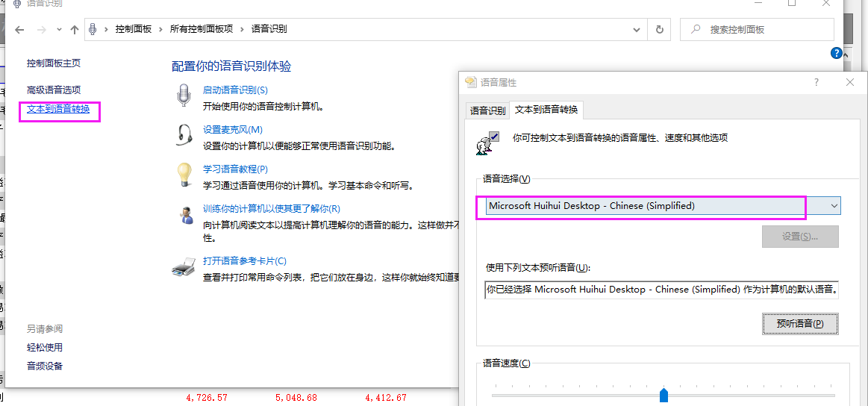The image size is (868, 406).
Task: Open 控制面板主页 link
Action: (x=54, y=63)
